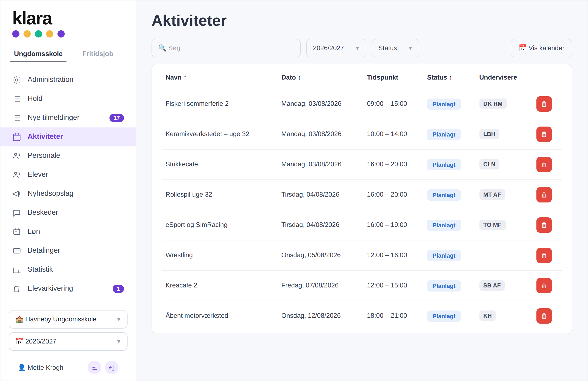
Task: Click the Mette Krogh user profile
Action: (41, 368)
